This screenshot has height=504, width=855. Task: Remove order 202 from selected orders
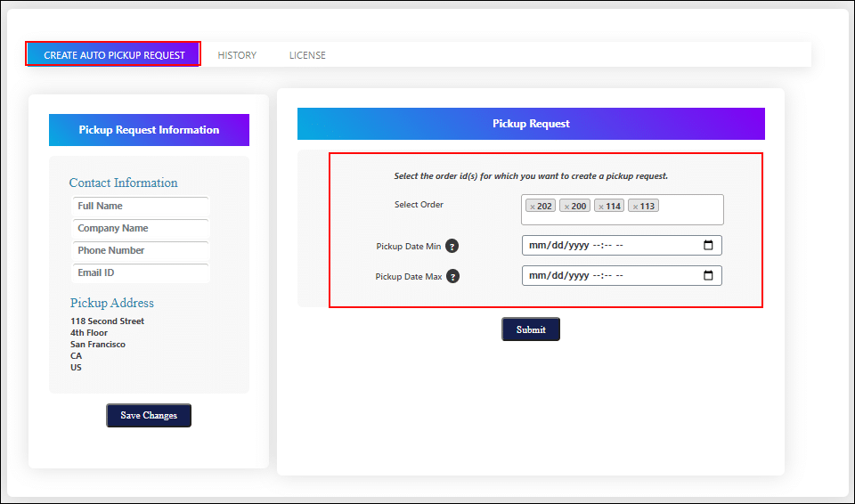(x=532, y=207)
